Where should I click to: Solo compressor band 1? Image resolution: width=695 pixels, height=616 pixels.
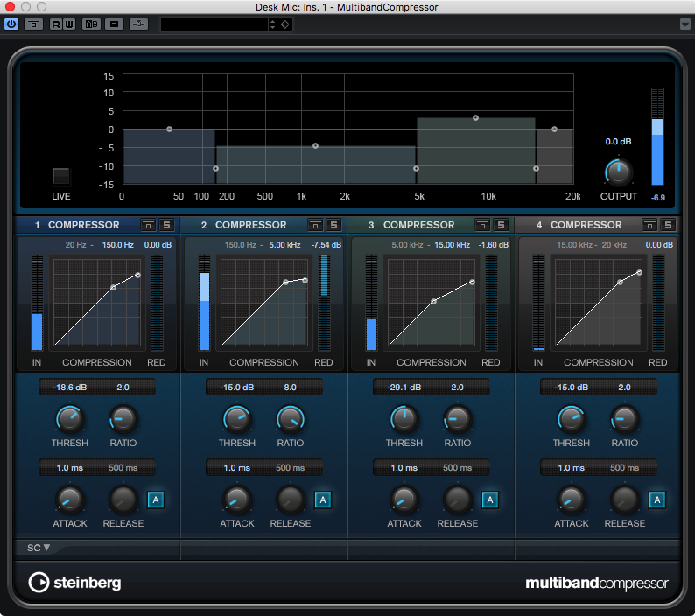(x=166, y=225)
